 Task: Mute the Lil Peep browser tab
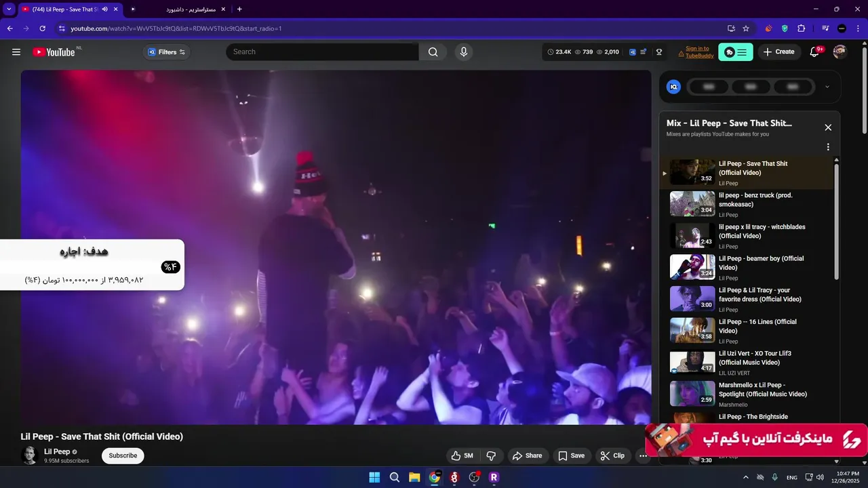(x=104, y=9)
